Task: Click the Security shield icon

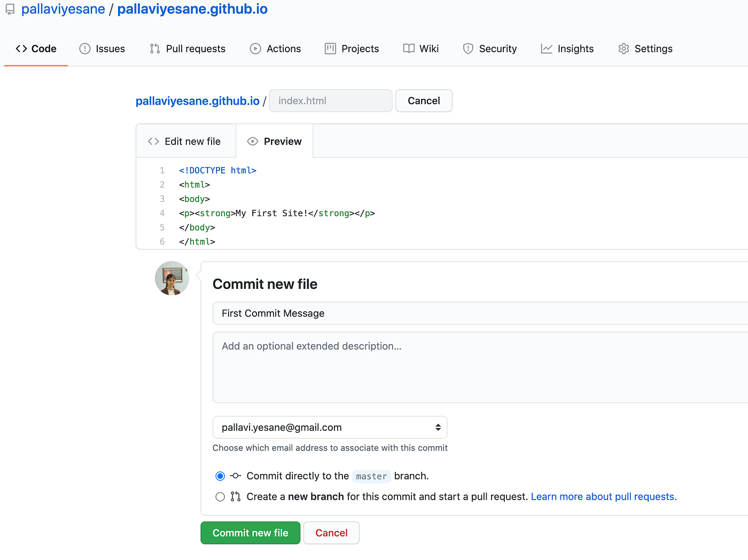Action: (468, 49)
